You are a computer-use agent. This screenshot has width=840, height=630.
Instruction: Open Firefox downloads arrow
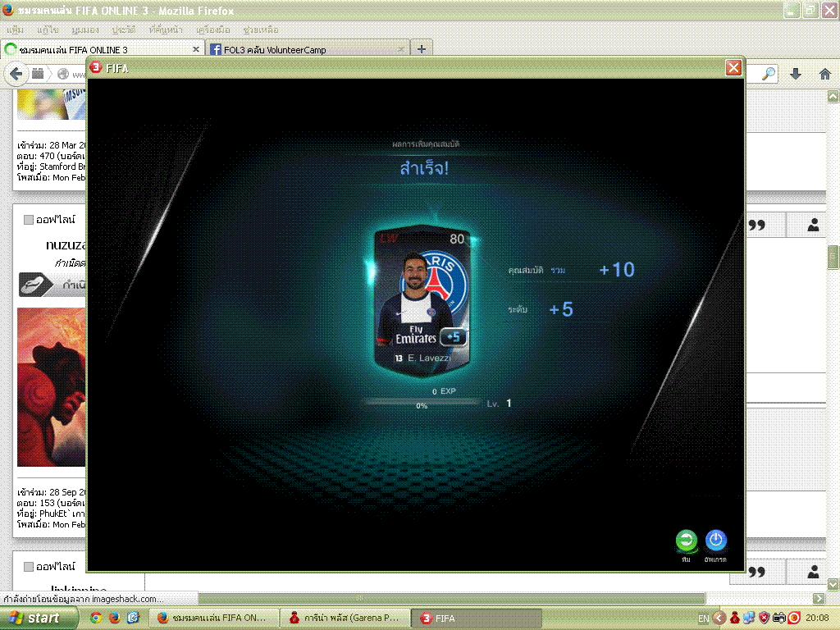(x=796, y=74)
